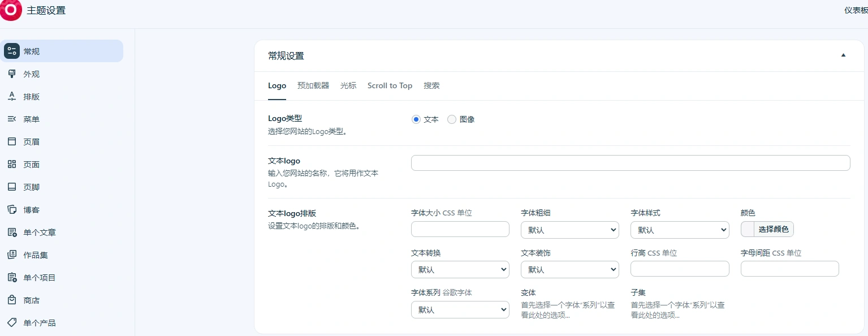Select the 文本 Logo type radio button
This screenshot has width=868, height=336.
coord(416,119)
